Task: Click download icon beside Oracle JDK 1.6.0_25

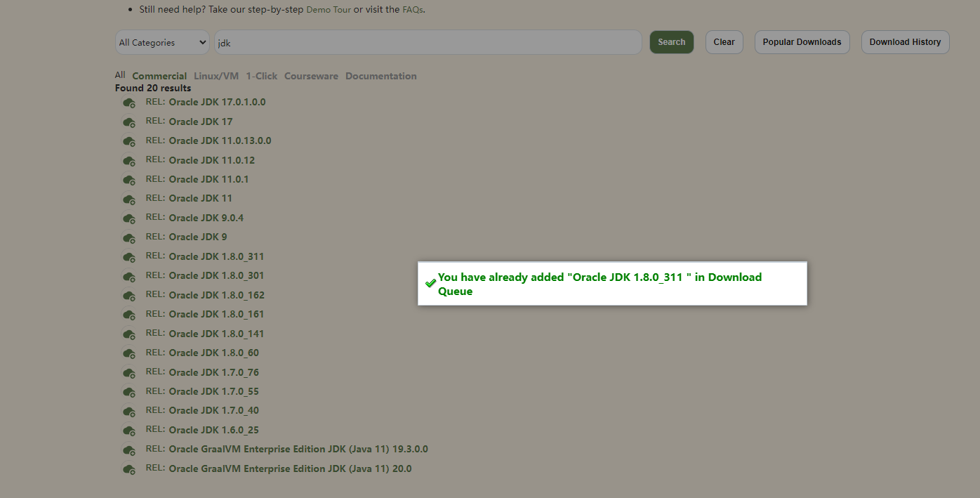Action: (x=128, y=431)
